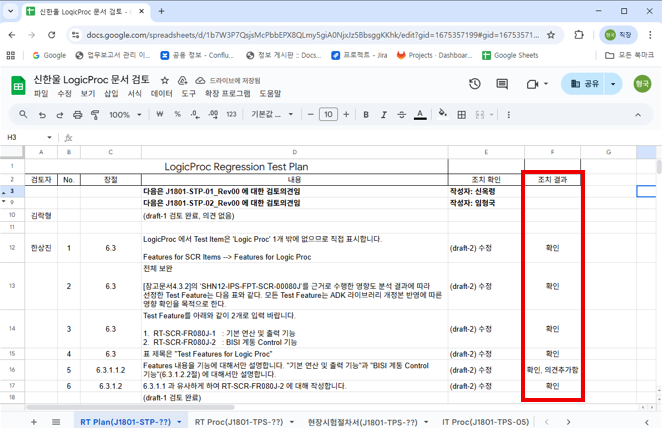Select the paint format roller tool

[94, 115]
